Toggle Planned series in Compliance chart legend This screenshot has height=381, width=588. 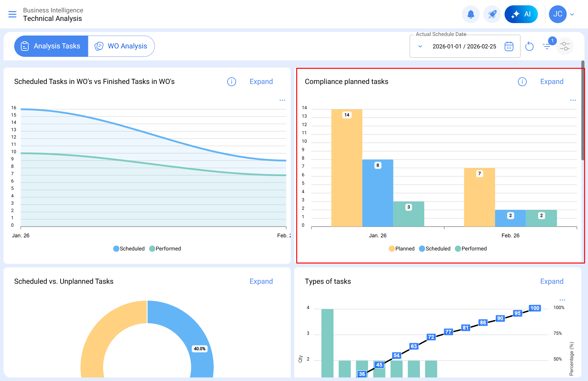click(401, 248)
